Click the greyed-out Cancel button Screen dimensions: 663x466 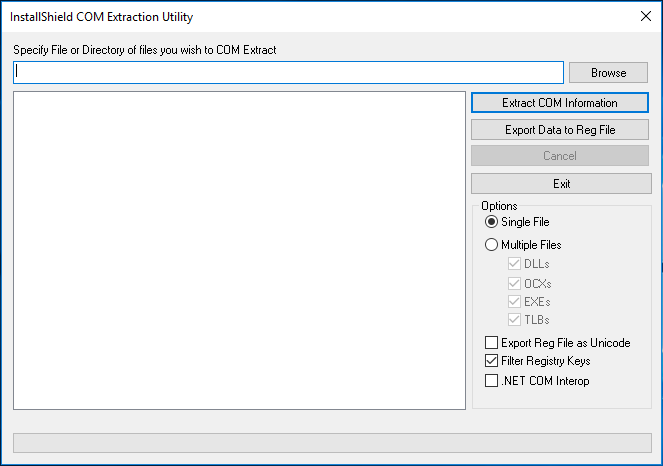[x=560, y=156]
